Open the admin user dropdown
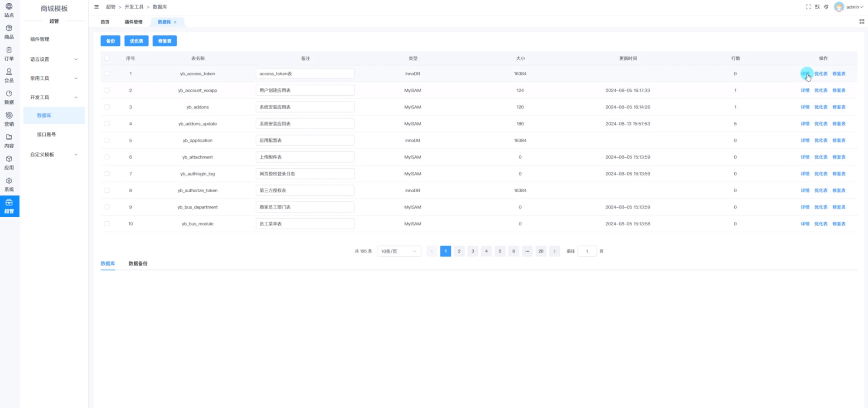The width and height of the screenshot is (868, 408). [849, 7]
